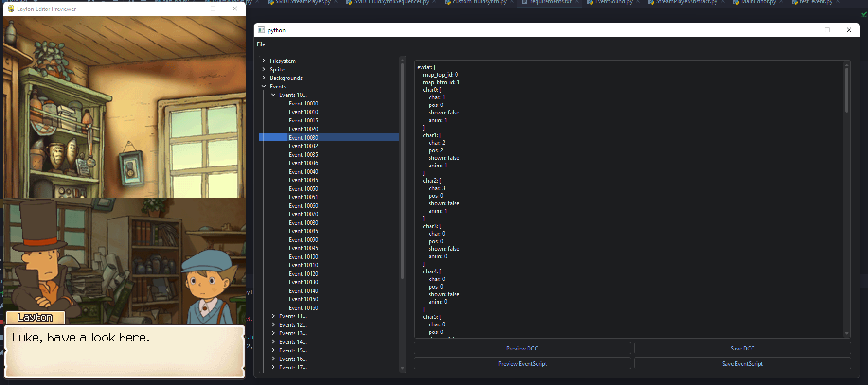Switch to the requirements.txt editor tab

coord(550,2)
